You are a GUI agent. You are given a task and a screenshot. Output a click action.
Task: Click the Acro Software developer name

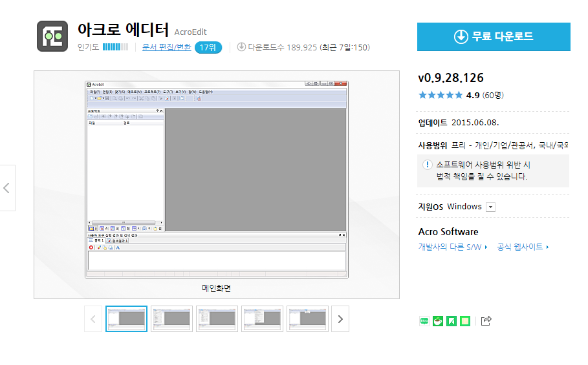point(448,232)
